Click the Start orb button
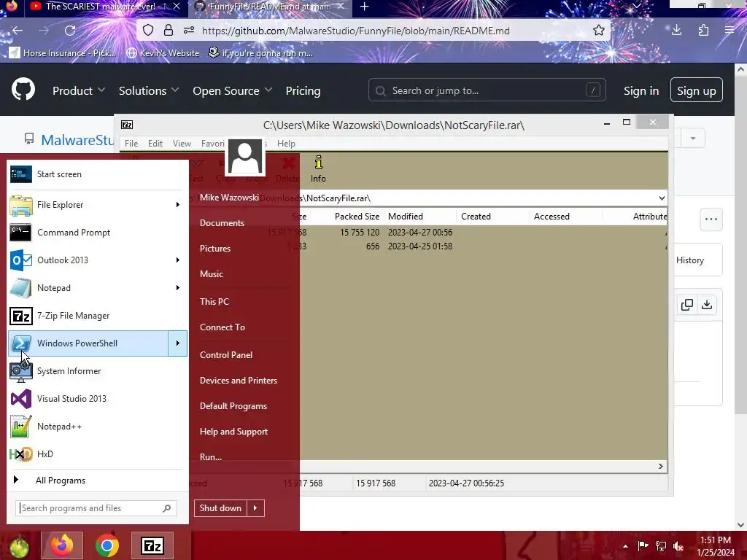 pos(18,547)
